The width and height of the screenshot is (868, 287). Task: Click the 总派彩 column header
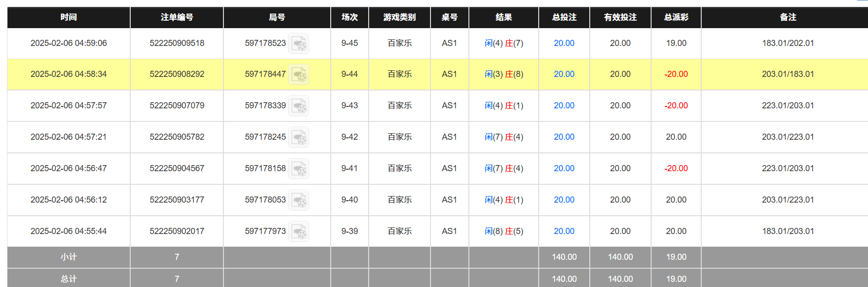(x=676, y=17)
